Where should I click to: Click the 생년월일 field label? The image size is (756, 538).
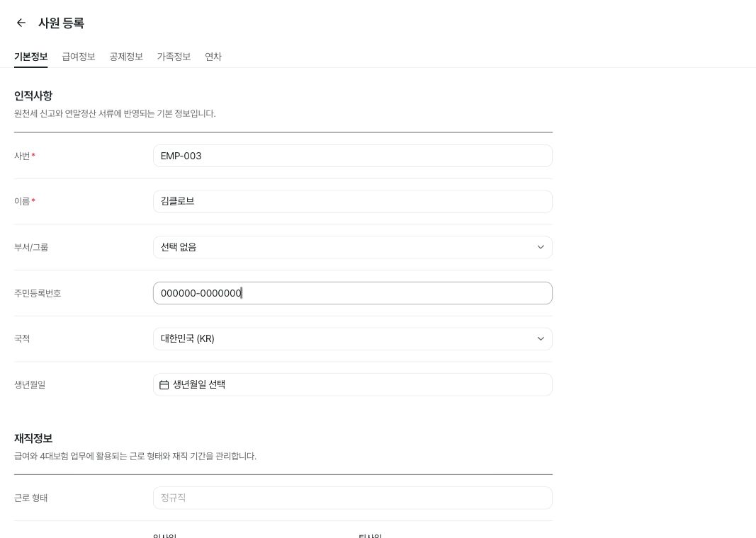click(30, 385)
